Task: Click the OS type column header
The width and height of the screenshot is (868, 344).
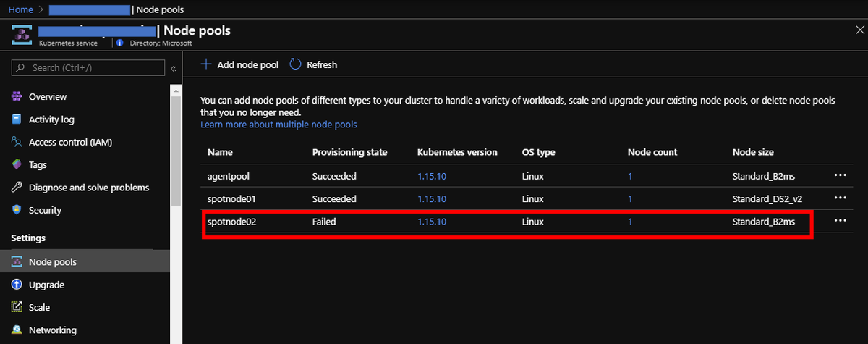Action: coord(538,152)
